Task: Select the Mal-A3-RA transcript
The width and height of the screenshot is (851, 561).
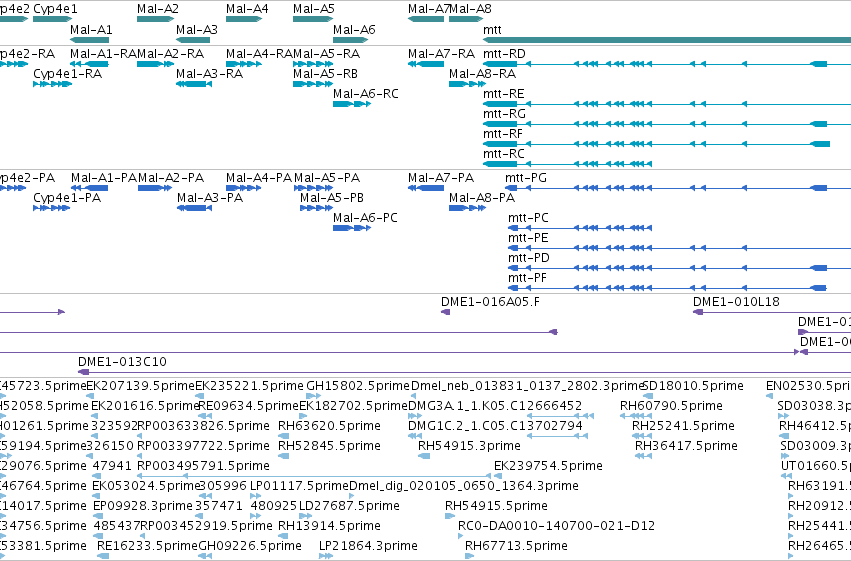Action: coord(194,84)
